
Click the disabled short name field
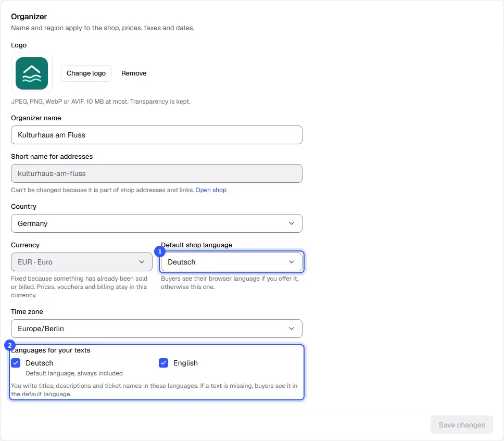click(x=157, y=173)
